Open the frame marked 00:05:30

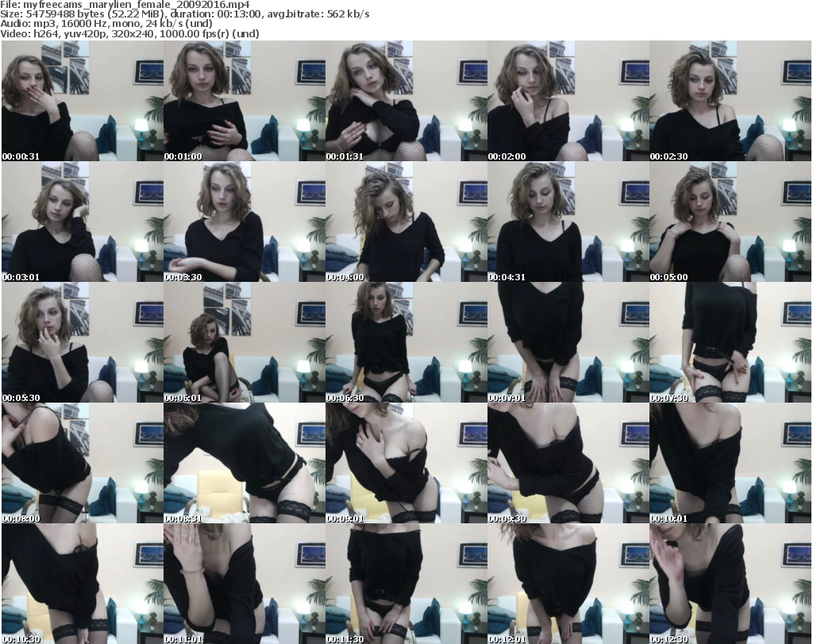click(x=82, y=343)
